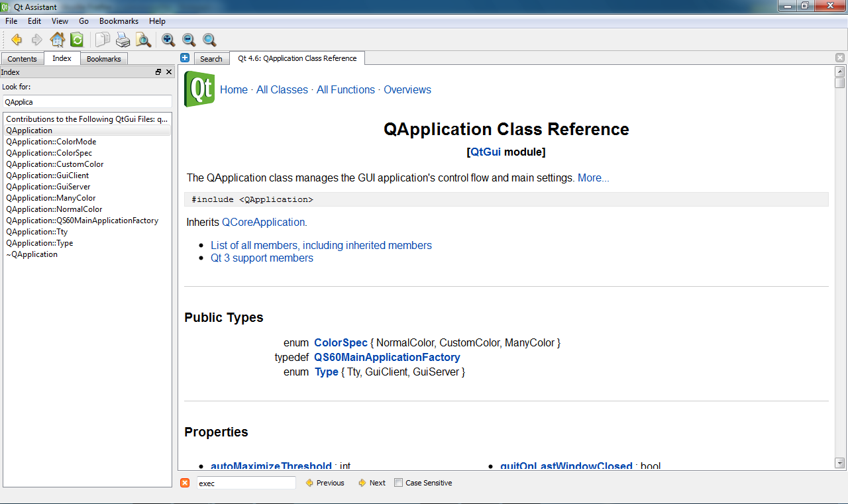Click the Copy selected text icon

103,40
